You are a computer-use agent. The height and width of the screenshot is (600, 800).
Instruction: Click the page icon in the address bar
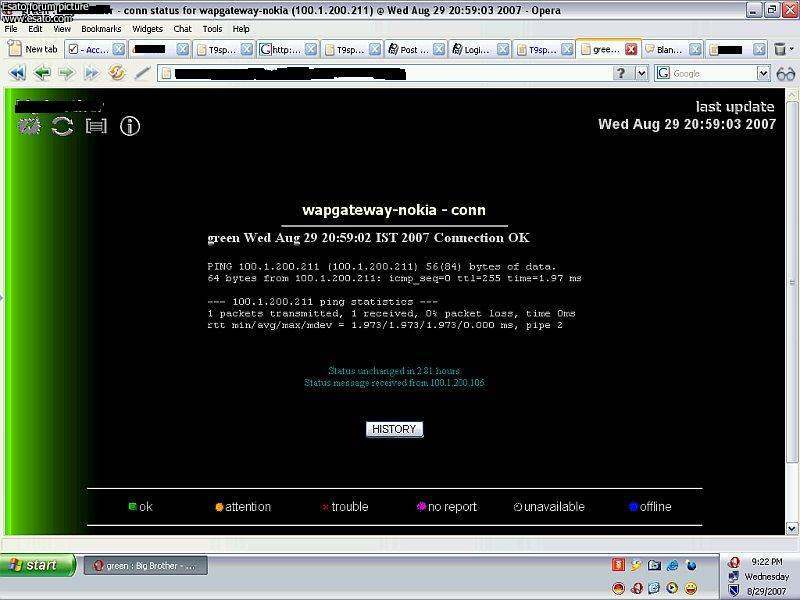point(166,73)
